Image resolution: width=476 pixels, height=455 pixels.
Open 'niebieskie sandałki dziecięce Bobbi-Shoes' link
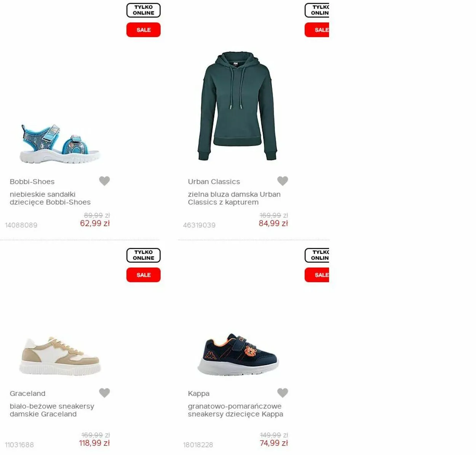pyautogui.click(x=50, y=198)
